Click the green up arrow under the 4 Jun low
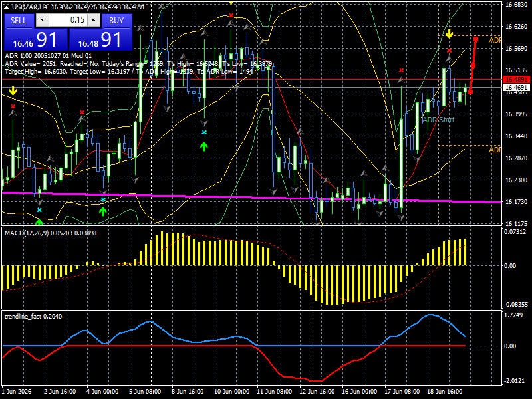 [x=103, y=211]
